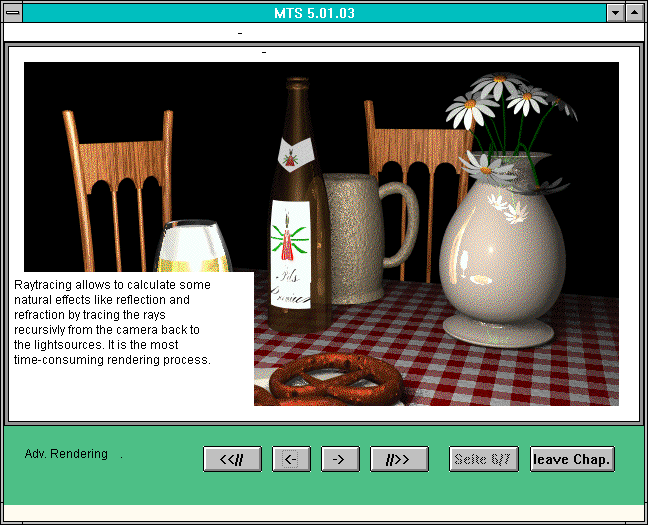Minimize the MTS window with down arrow

point(615,13)
